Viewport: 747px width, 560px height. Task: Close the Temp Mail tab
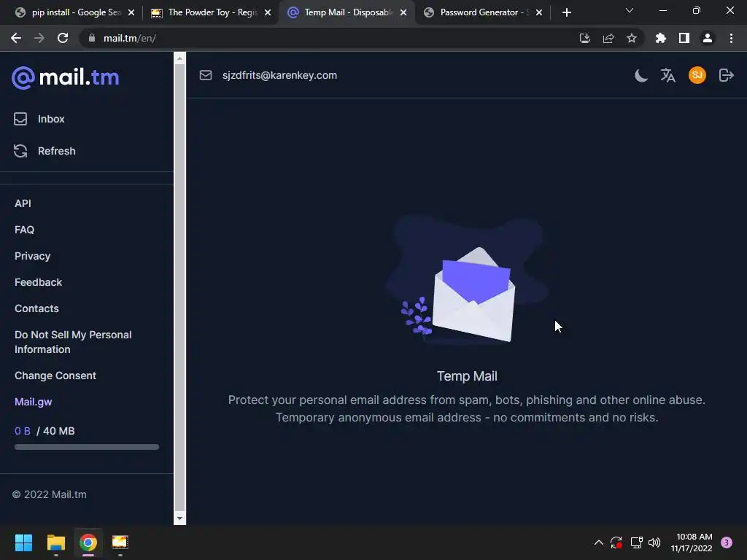(x=403, y=13)
